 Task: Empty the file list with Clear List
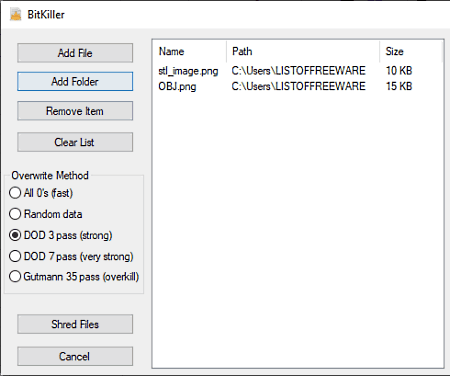75,142
